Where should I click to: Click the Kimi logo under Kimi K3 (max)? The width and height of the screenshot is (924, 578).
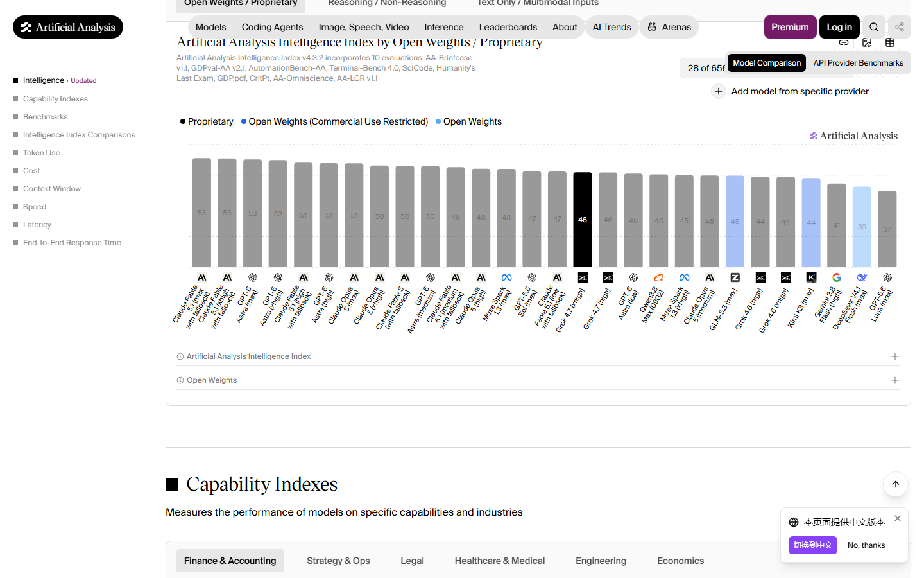811,277
